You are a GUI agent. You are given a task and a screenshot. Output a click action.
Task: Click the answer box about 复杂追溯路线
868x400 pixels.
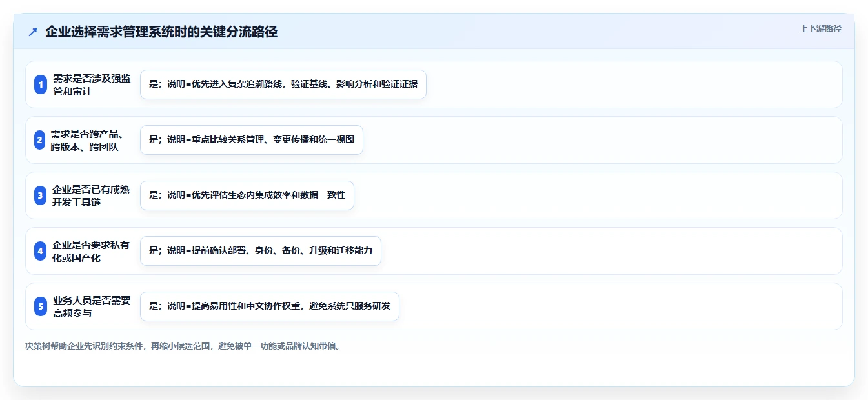283,85
